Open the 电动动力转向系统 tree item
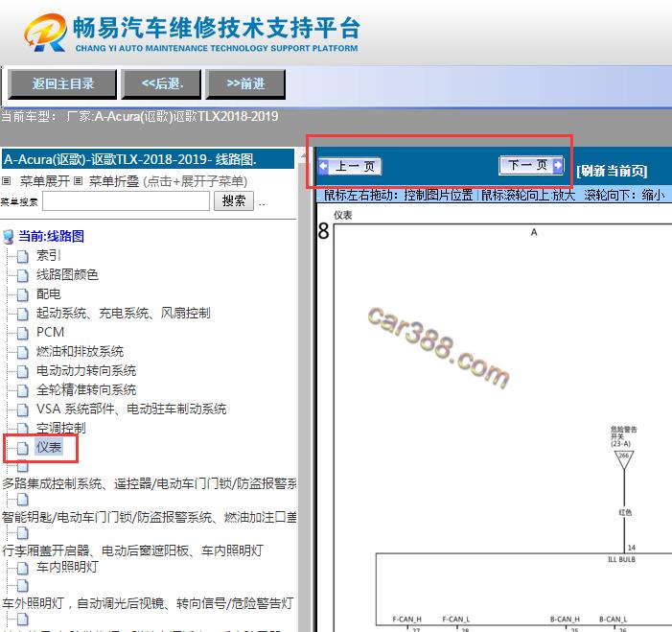Image resolution: width=672 pixels, height=632 pixels. (86, 370)
